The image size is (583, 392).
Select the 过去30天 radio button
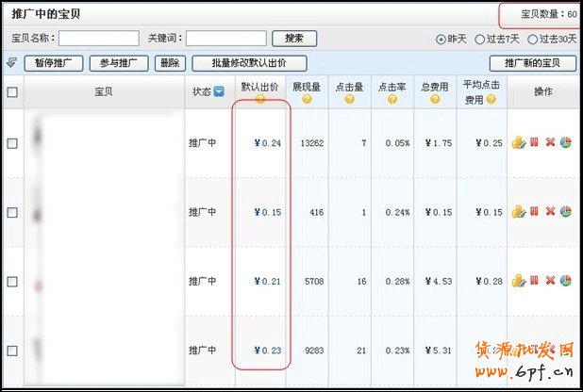pyautogui.click(x=532, y=40)
